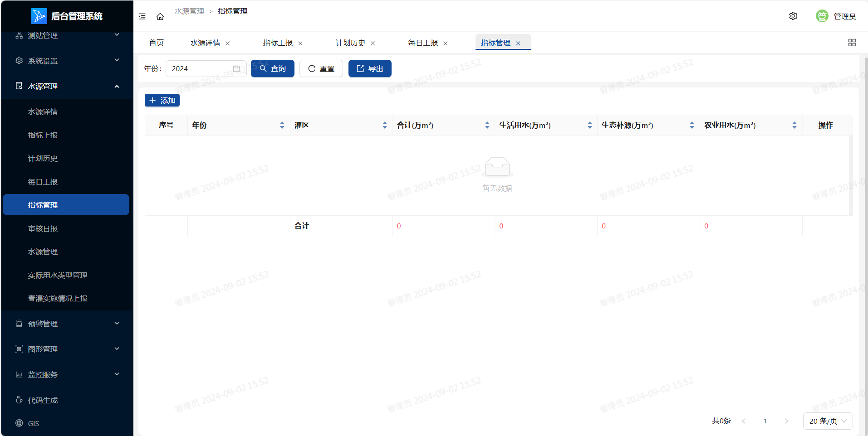The width and height of the screenshot is (868, 436).
Task: Switch to the 每日上报 tab
Action: (x=423, y=43)
